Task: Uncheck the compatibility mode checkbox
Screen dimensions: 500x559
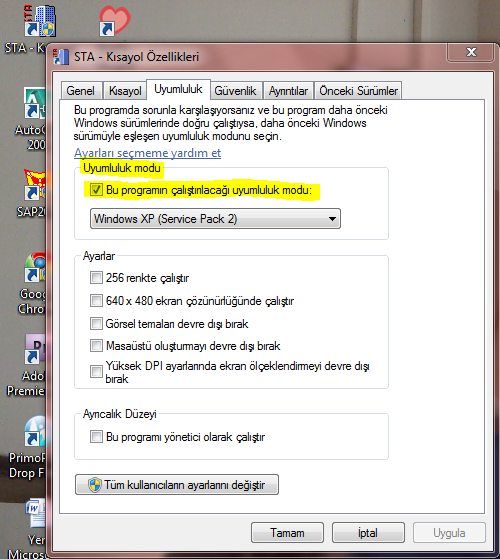Action: coord(96,190)
